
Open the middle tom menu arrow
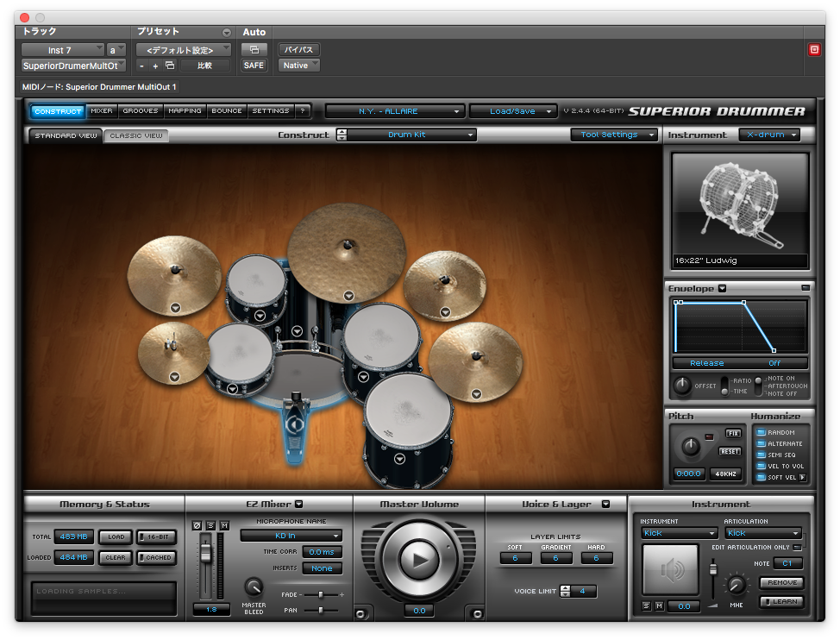[x=363, y=377]
